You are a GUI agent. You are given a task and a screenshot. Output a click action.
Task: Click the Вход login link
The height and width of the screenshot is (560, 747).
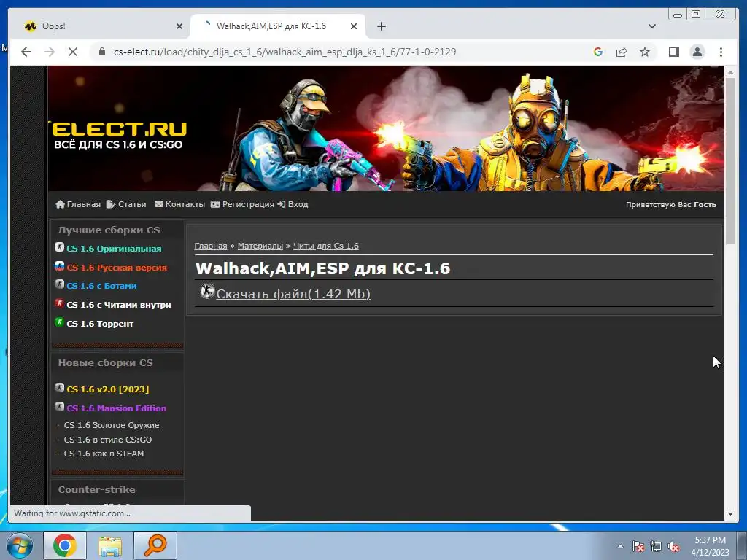(298, 204)
